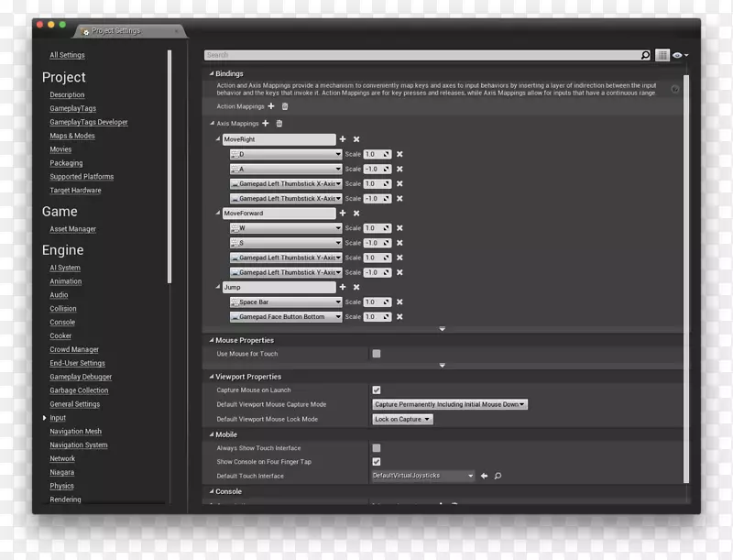Remove the Jump axis mapping
This screenshot has width=733, height=560.
pos(356,287)
